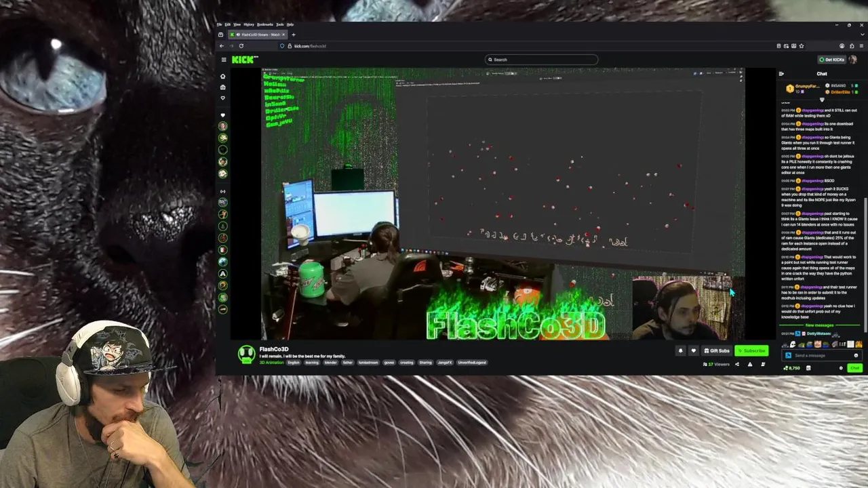Viewport: 868px width, 488px height.
Task: Click FlashCo3D channel avatar below stream
Action: coord(246,354)
